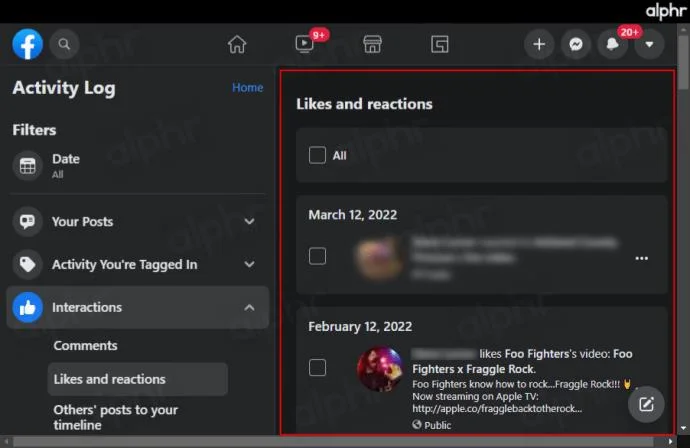This screenshot has height=448, width=690.
Task: Go to the Home feed house icon
Action: [x=237, y=44]
